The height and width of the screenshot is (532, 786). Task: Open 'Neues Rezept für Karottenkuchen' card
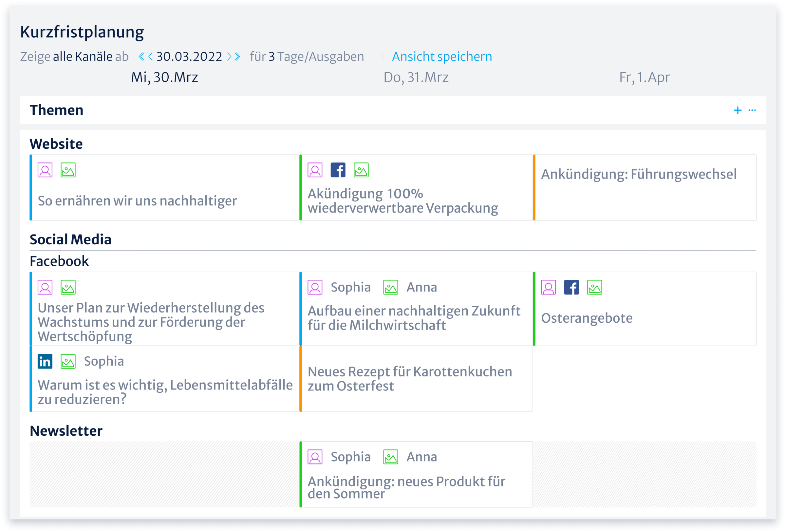[410, 379]
